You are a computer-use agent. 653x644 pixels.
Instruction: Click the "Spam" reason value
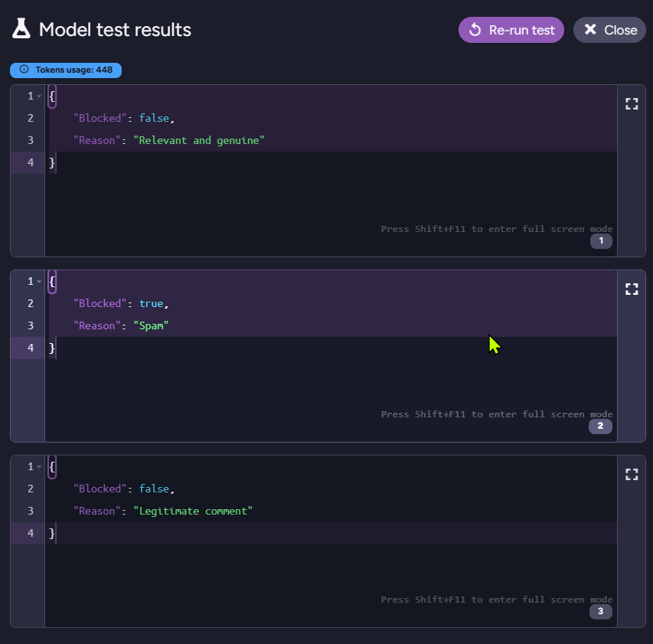151,325
